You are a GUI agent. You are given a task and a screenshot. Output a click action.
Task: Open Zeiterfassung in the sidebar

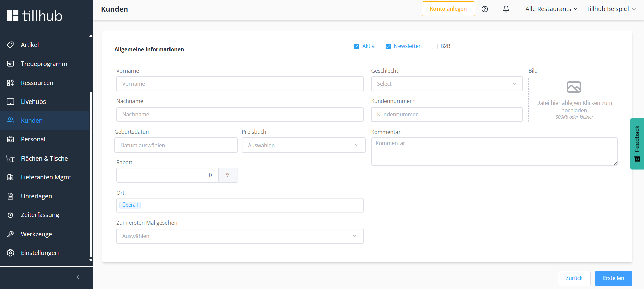tap(45, 215)
